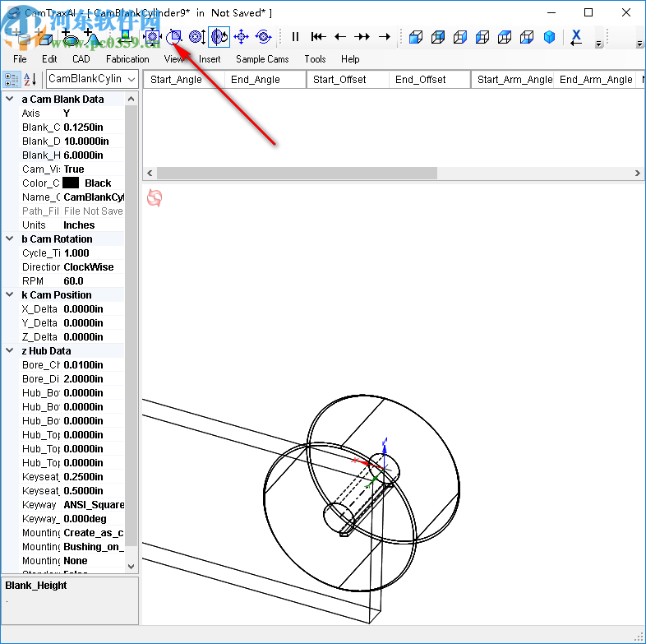Click the End_Angle column header

265,79
